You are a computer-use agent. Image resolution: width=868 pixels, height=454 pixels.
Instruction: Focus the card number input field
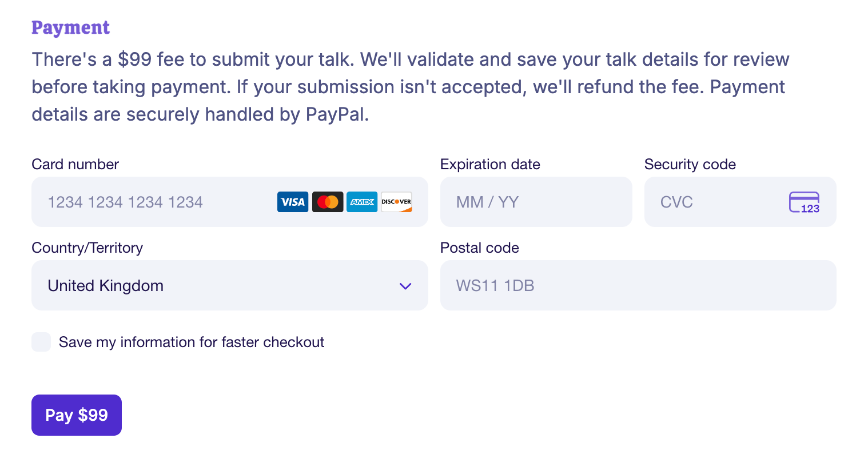pyautogui.click(x=230, y=202)
